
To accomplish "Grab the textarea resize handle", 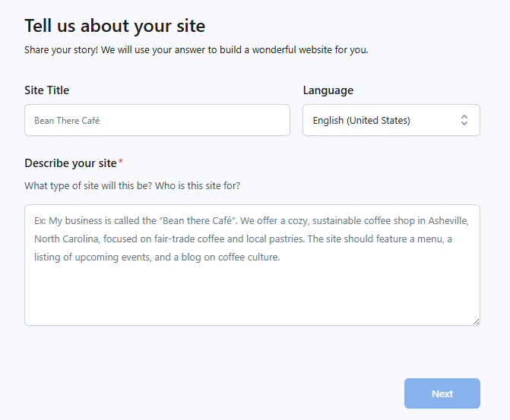I will (476, 321).
